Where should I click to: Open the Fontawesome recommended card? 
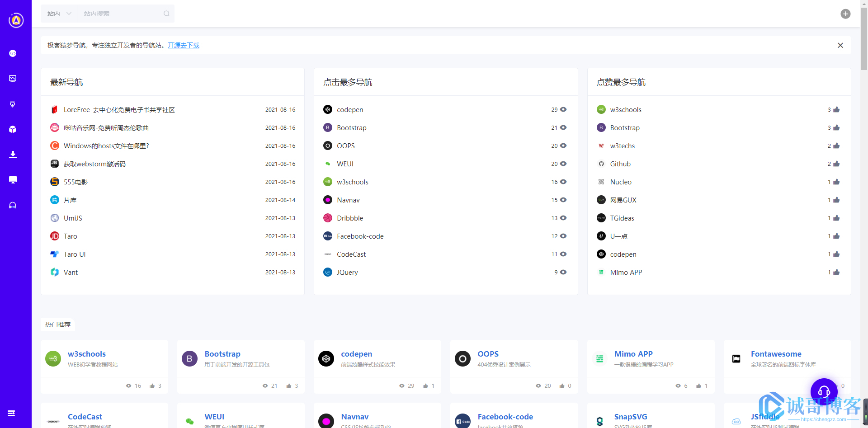[x=788, y=367]
